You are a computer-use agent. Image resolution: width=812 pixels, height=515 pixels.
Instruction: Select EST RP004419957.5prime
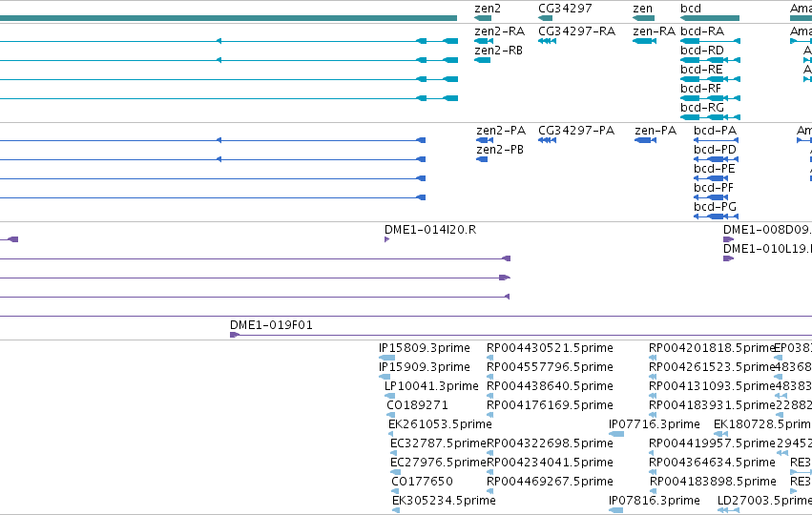pos(712,443)
